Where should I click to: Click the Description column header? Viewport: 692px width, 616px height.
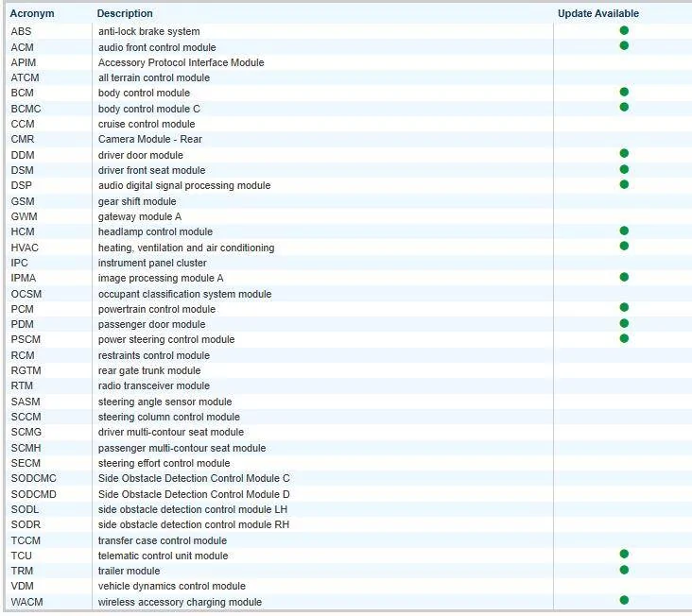click(x=125, y=13)
